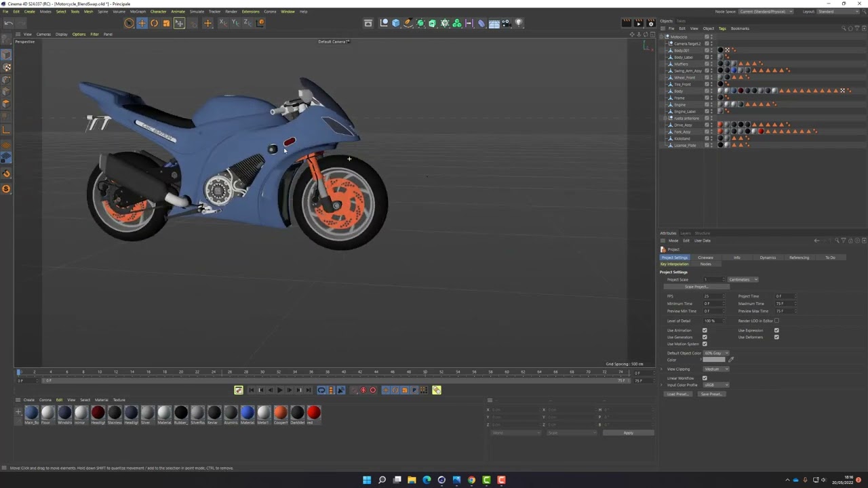Open Google Chrome from taskbar
Screen dimensions: 868x488
471,480
